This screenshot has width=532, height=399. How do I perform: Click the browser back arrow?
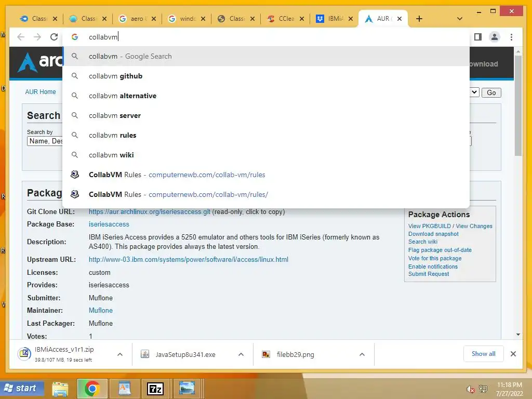tap(21, 37)
